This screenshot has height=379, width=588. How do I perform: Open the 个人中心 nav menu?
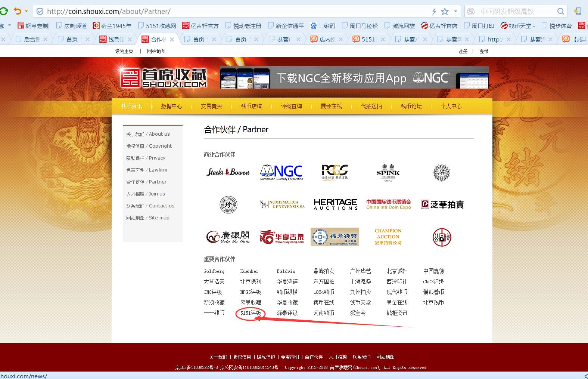[451, 106]
